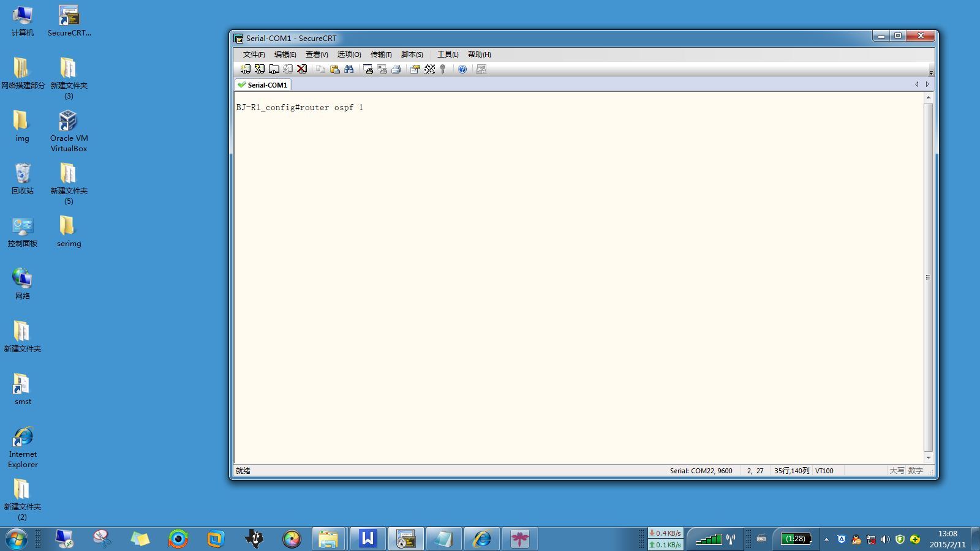
Task: Click the battery indicator showing 1:28
Action: (796, 539)
